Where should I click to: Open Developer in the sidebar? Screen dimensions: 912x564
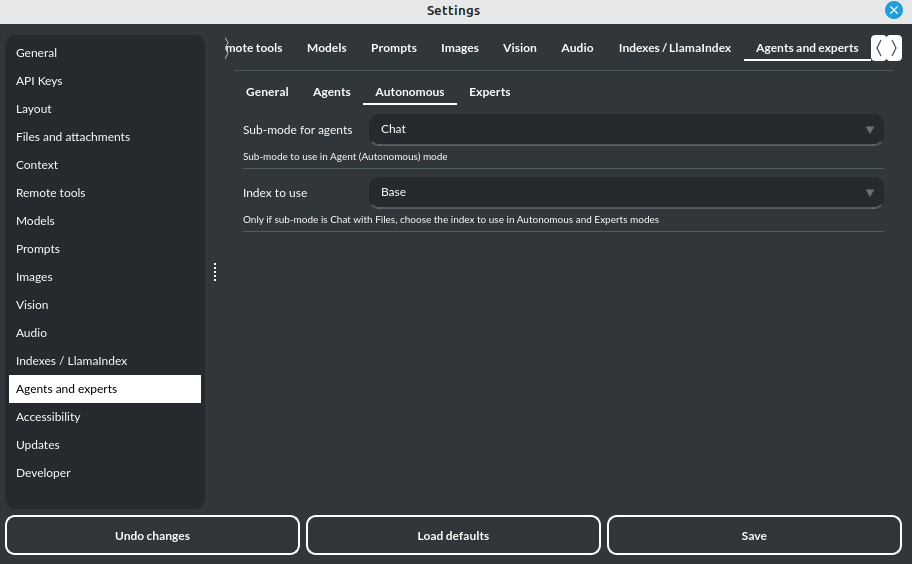[105, 473]
